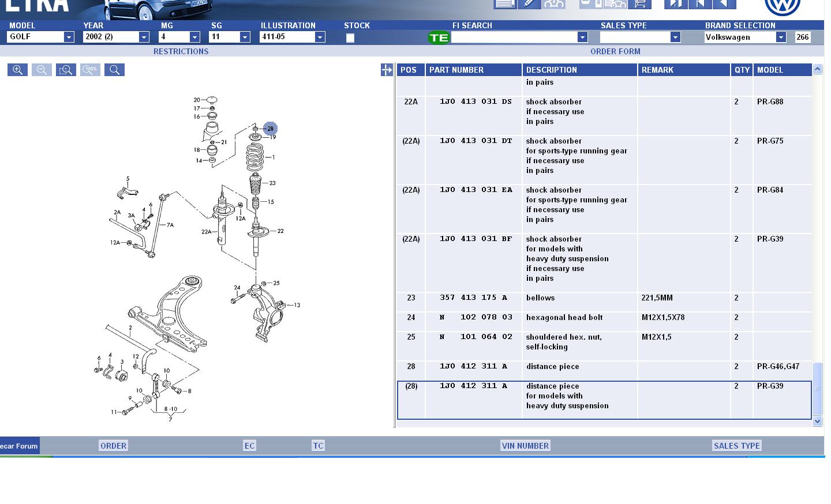Click callout number 13 in the illustration
This screenshot has width=831, height=504.
[297, 305]
